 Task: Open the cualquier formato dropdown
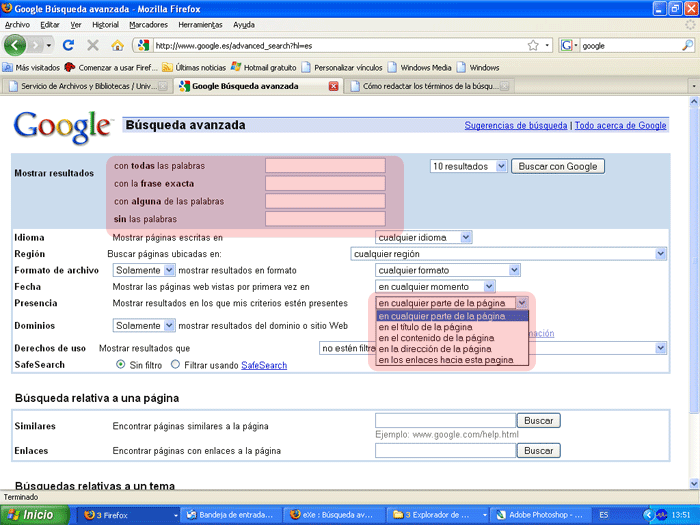pos(448,270)
